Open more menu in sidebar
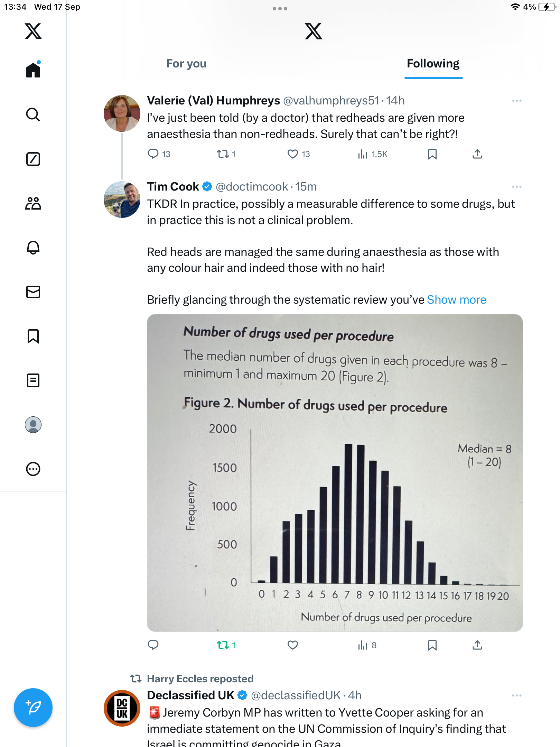The width and height of the screenshot is (560, 747). click(33, 469)
